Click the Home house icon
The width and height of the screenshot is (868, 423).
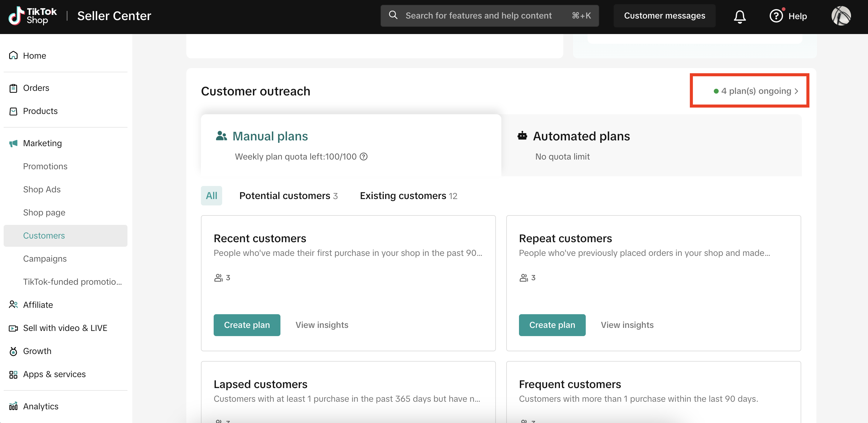(13, 55)
